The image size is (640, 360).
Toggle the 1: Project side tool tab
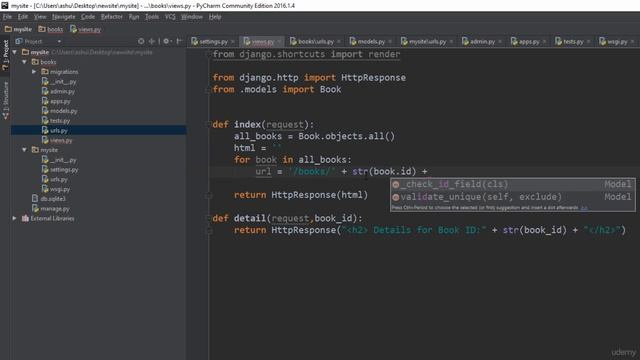point(5,54)
